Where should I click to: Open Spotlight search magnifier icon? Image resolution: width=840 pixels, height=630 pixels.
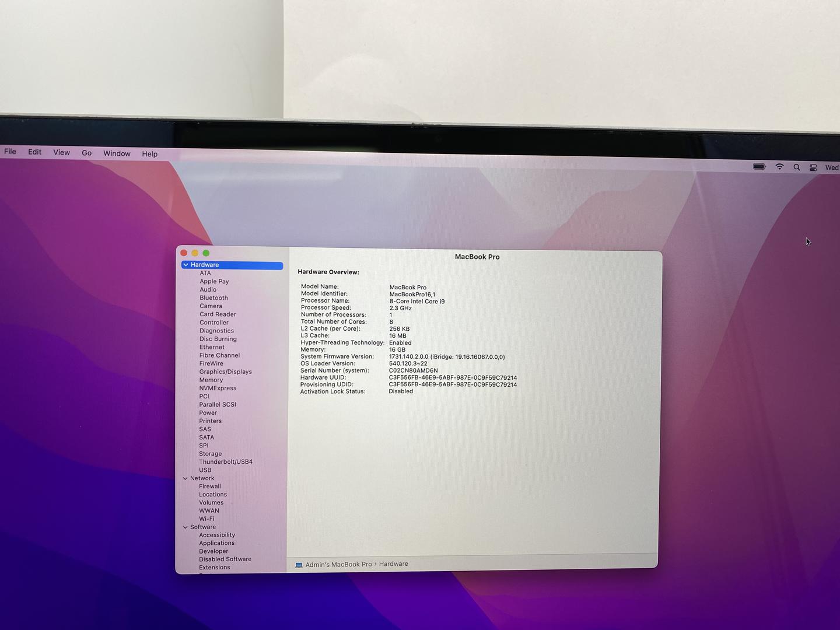[x=796, y=167]
